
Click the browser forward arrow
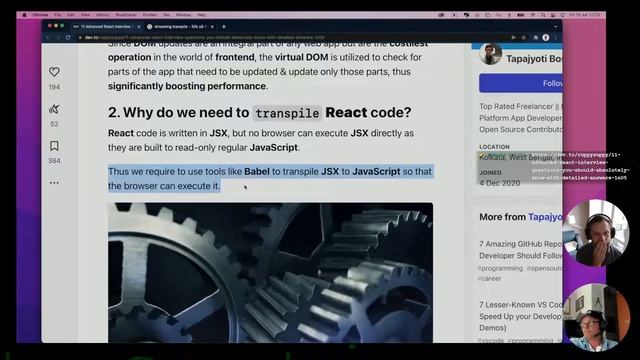point(58,38)
